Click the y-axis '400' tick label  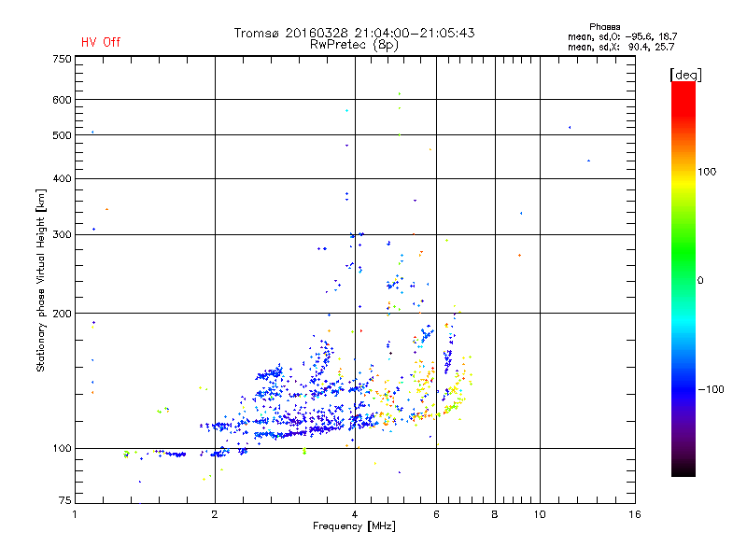click(x=62, y=178)
